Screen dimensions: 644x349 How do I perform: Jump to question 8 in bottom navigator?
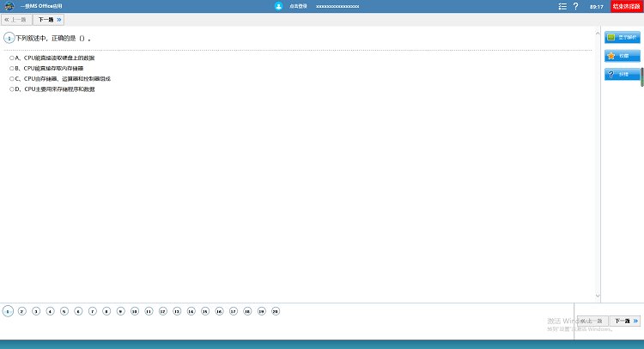coord(106,311)
